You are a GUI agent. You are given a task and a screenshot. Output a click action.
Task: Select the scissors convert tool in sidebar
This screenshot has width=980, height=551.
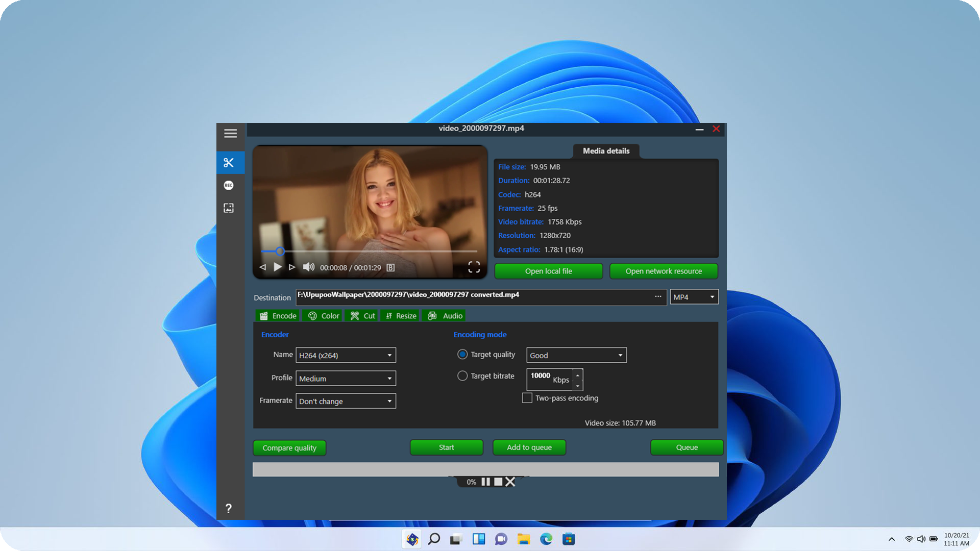229,163
